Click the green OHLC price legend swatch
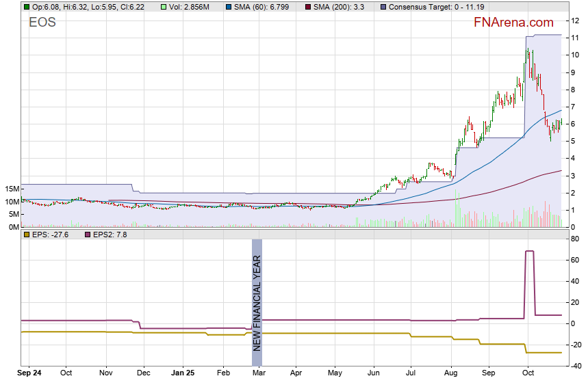 [26, 7]
